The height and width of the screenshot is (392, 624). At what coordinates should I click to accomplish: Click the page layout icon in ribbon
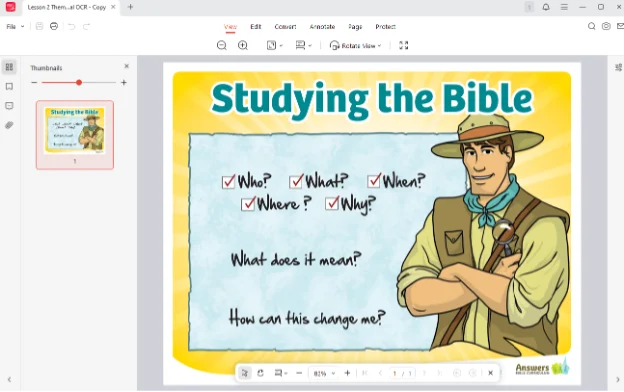click(x=300, y=45)
